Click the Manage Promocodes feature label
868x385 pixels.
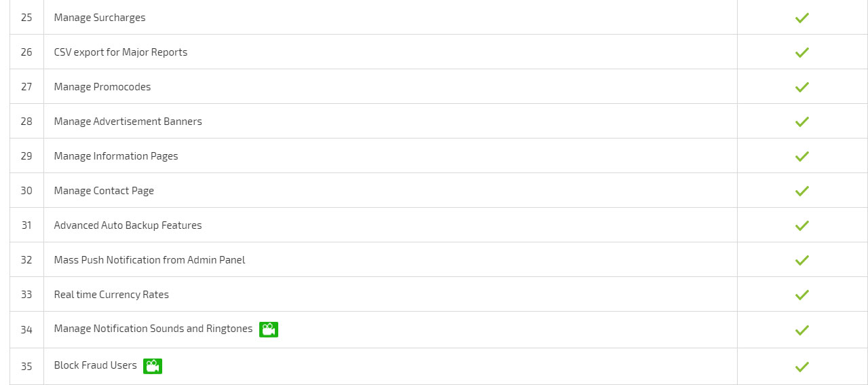click(x=102, y=87)
